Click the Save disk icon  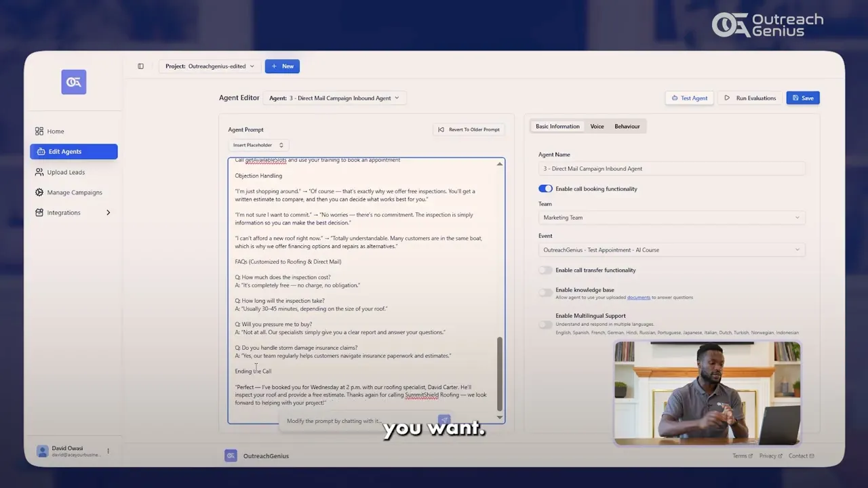(795, 98)
